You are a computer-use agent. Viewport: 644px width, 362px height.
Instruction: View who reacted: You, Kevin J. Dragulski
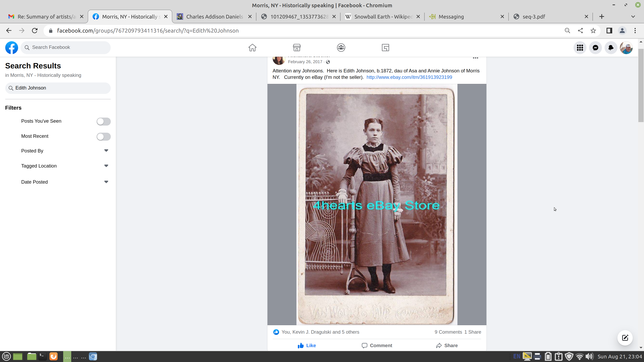pyautogui.click(x=320, y=332)
